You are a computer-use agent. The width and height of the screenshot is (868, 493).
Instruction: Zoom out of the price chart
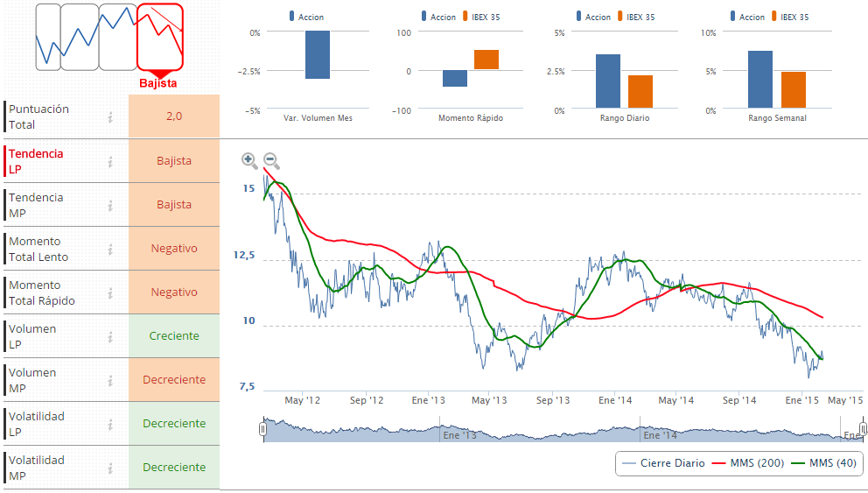[x=271, y=160]
